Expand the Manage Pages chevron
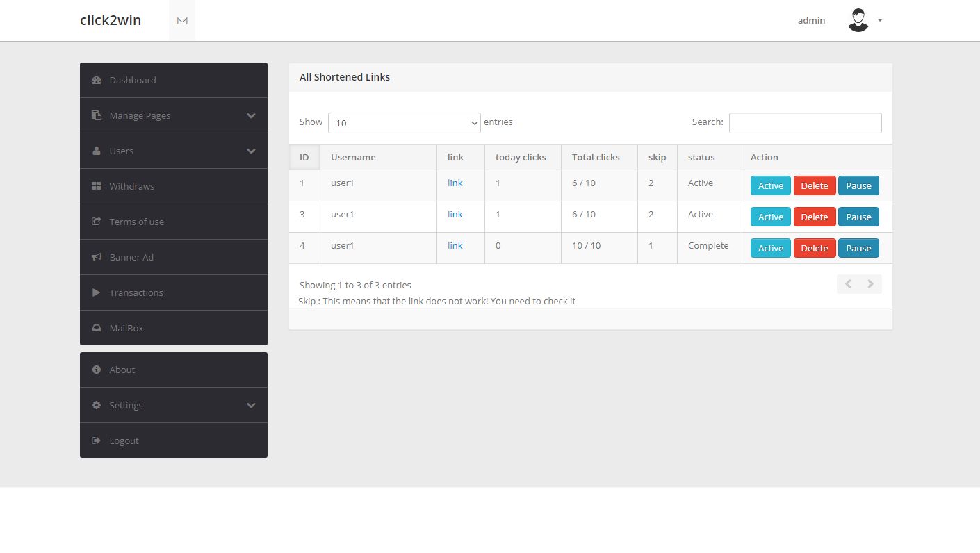Screen dimensions: 980x553 251,115
